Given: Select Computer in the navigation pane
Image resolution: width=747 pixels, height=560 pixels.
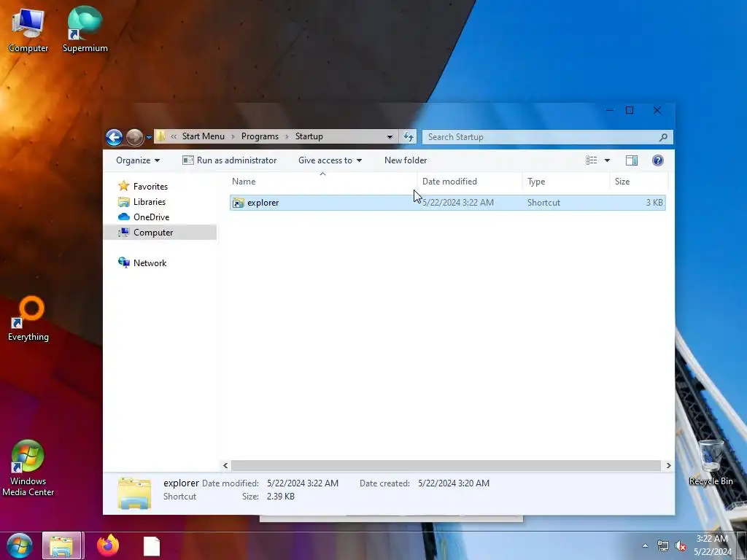Looking at the screenshot, I should coord(160,233).
